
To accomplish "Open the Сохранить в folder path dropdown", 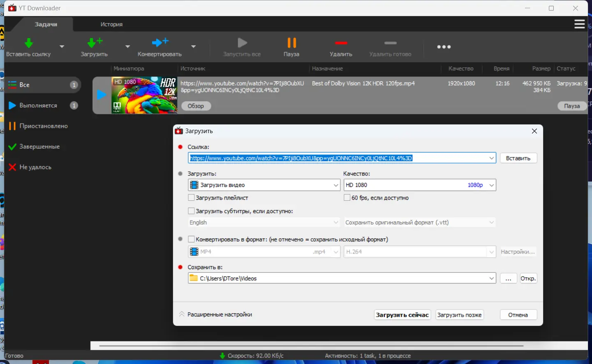I will coord(342,279).
